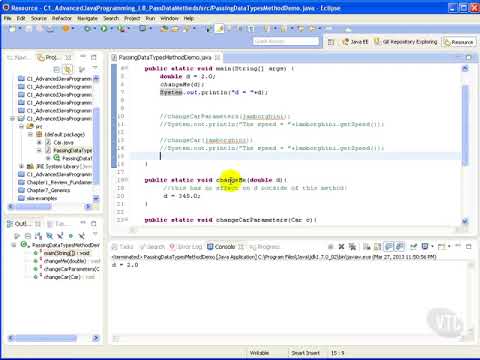This screenshot has width=480, height=360.
Task: Click the Quick Access search field
Action: tap(286, 41)
